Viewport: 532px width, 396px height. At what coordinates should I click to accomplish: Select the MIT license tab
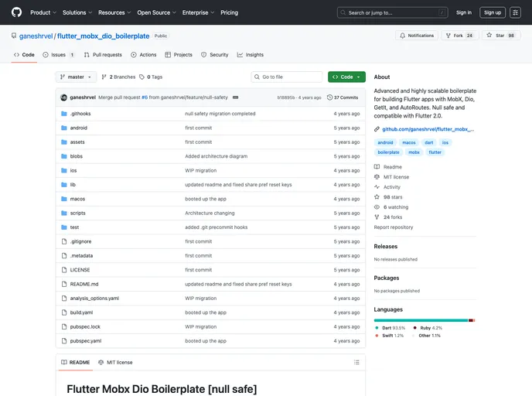[115, 363]
